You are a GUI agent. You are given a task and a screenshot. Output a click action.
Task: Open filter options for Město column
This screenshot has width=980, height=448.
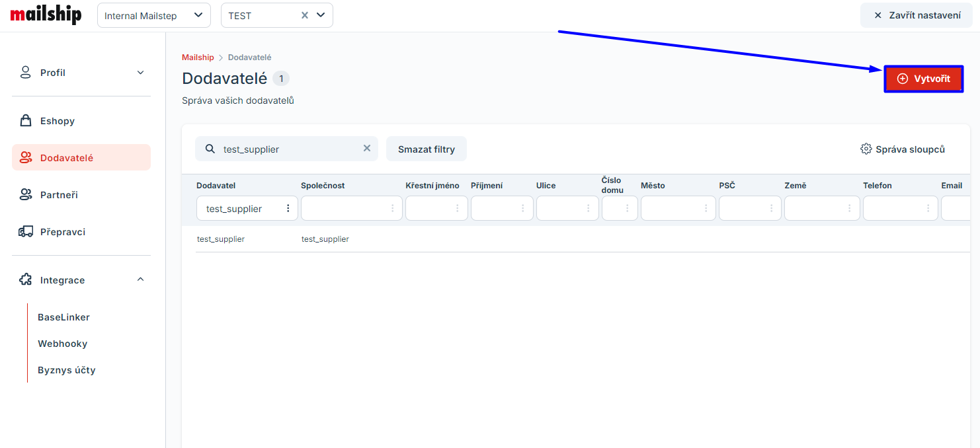coord(706,208)
